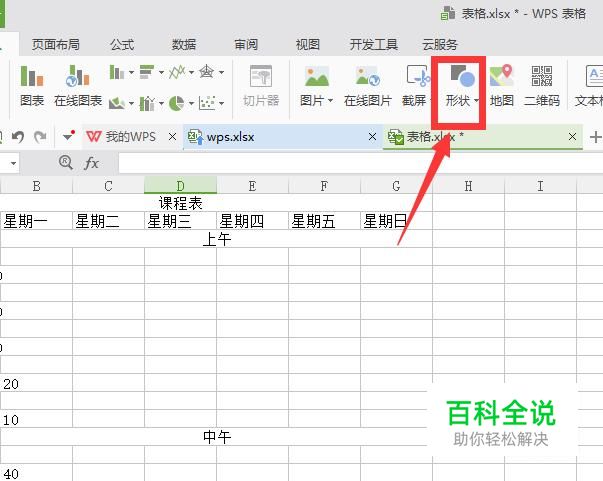Insert a chart with 图表 icon

pos(32,86)
